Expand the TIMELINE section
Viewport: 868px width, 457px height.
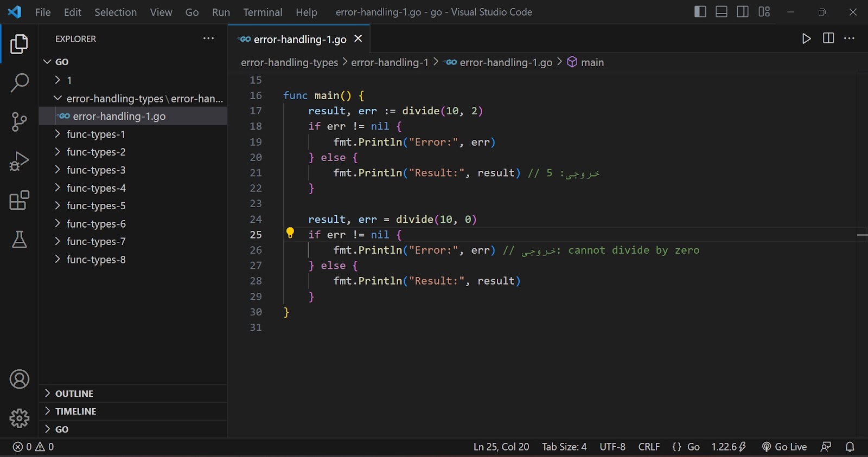133,411
